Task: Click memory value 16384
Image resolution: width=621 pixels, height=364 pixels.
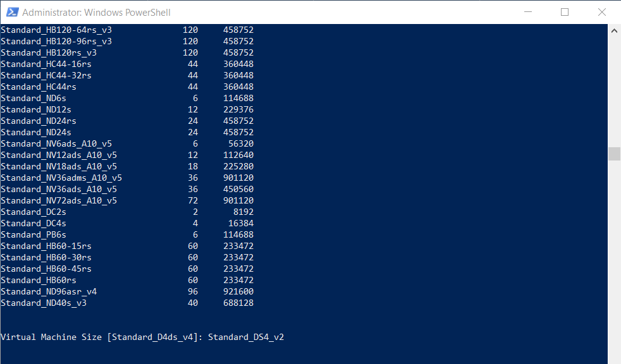Action: pyautogui.click(x=241, y=224)
